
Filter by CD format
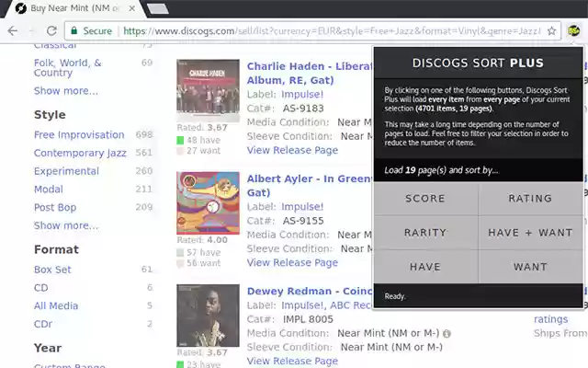coord(40,288)
